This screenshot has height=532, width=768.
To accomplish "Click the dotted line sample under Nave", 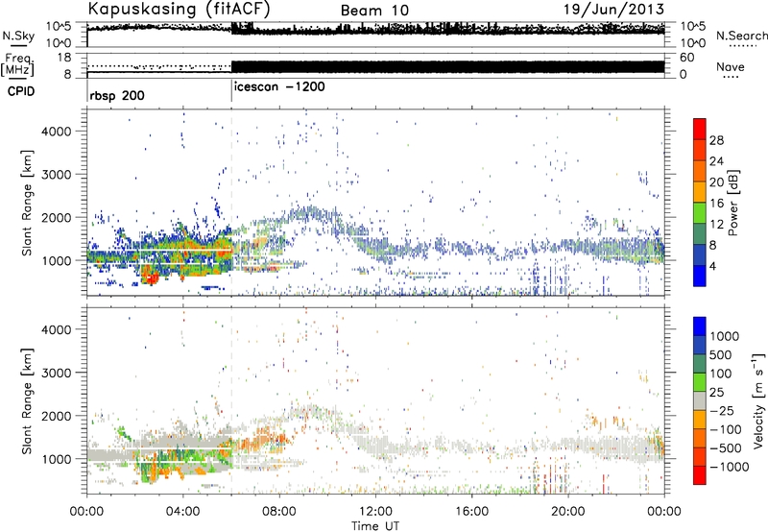I will [x=731, y=77].
